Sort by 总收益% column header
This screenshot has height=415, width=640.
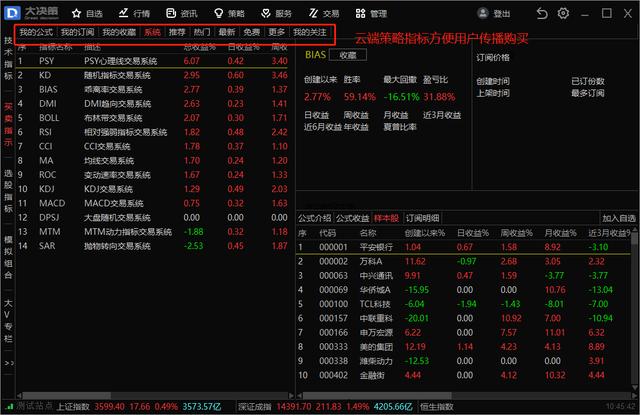coord(200,48)
